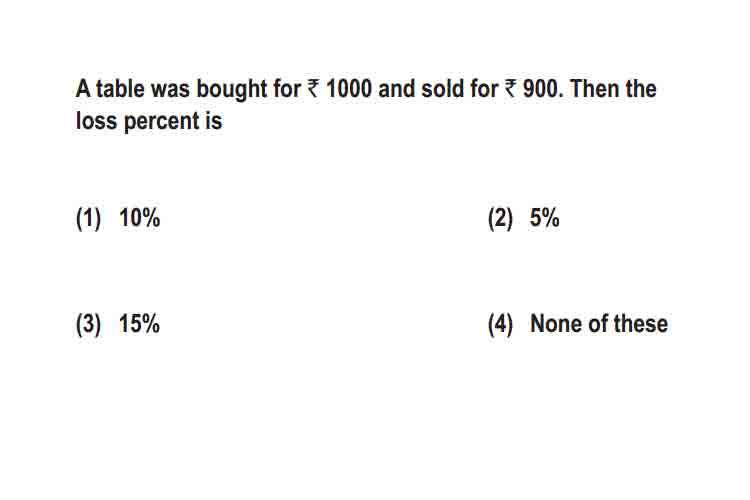This screenshot has height=500, width=750.
Task: Click the (2) option number label
Action: (500, 219)
